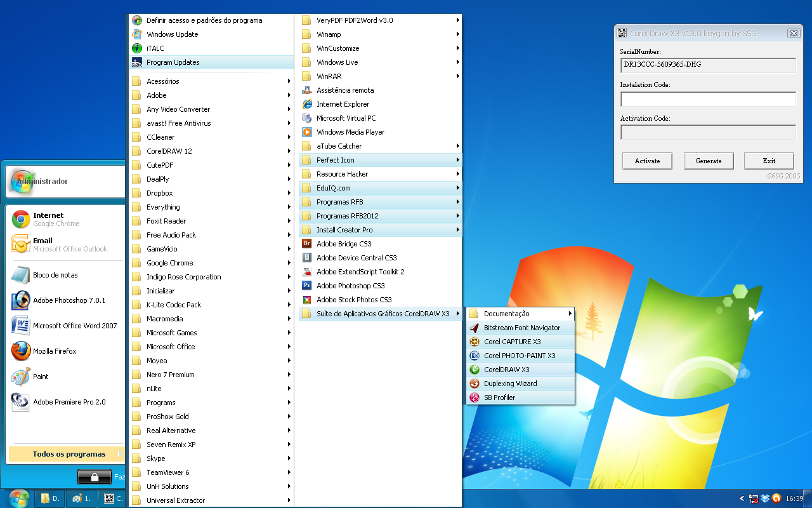
Task: Open Windows Media Player
Action: click(x=380, y=132)
